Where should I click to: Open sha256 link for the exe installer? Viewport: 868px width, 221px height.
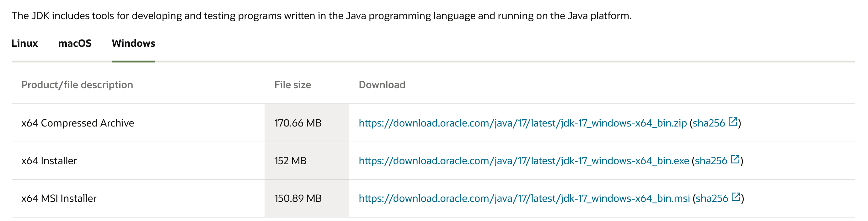pyautogui.click(x=711, y=161)
